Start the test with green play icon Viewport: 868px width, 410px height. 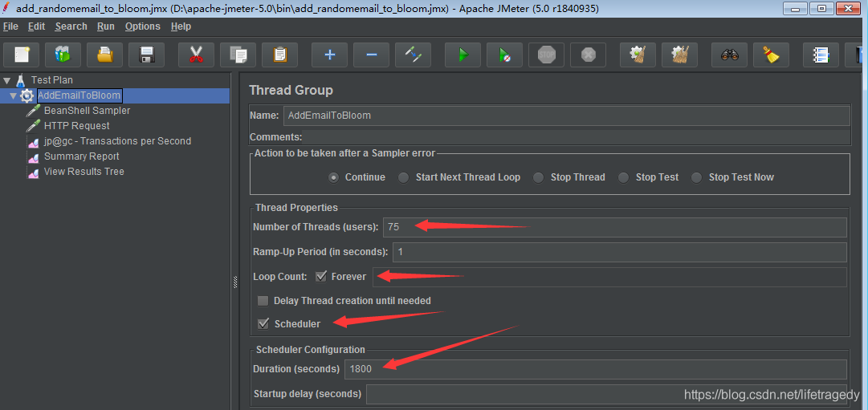coord(463,55)
